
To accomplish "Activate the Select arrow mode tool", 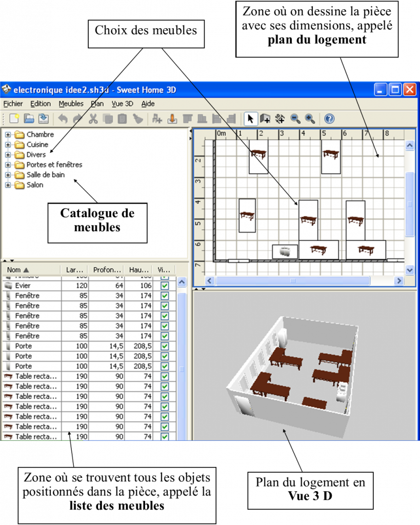I will point(250,119).
